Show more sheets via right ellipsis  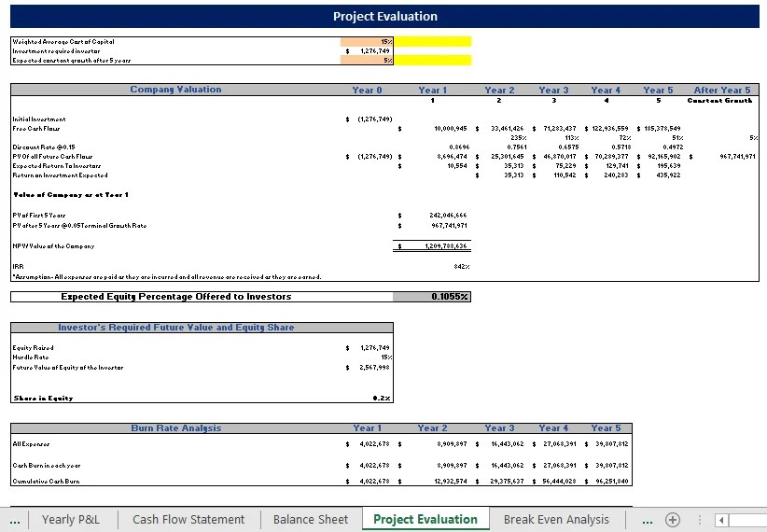(647, 521)
